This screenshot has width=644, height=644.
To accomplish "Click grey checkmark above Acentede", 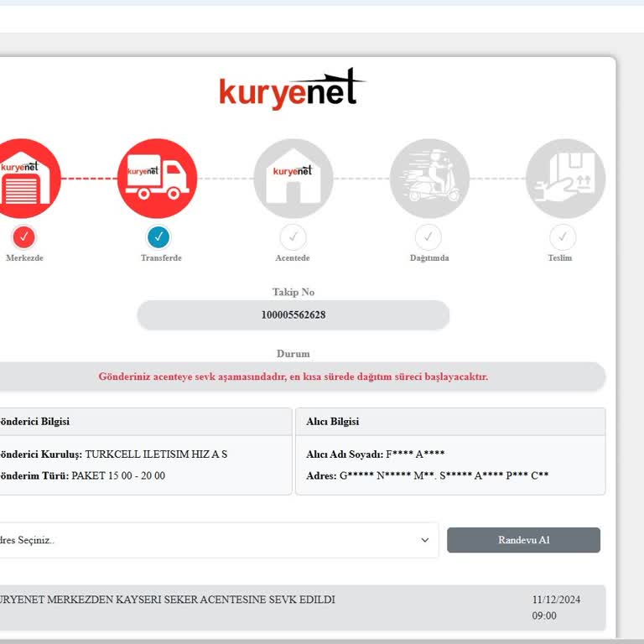I will [293, 237].
